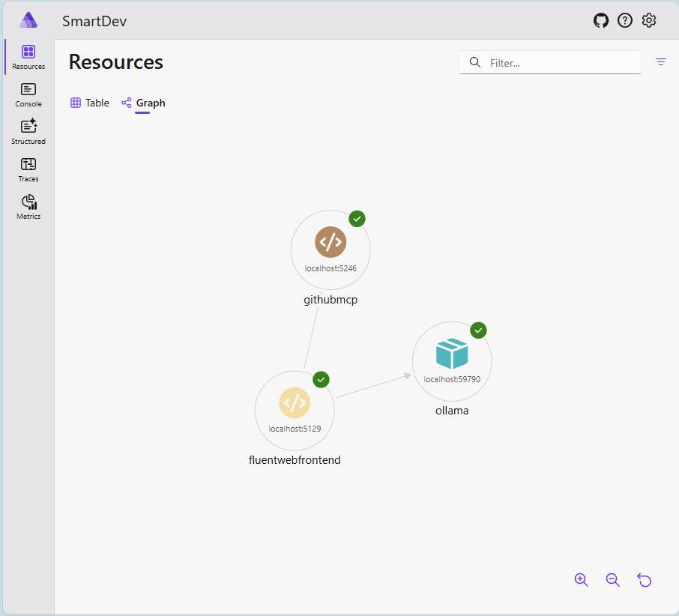Click the Resources page heading
The image size is (679, 616).
[115, 62]
